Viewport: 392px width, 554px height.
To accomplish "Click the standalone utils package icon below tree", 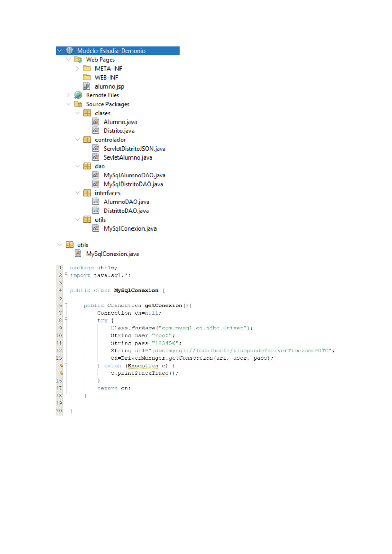I will tap(70, 245).
